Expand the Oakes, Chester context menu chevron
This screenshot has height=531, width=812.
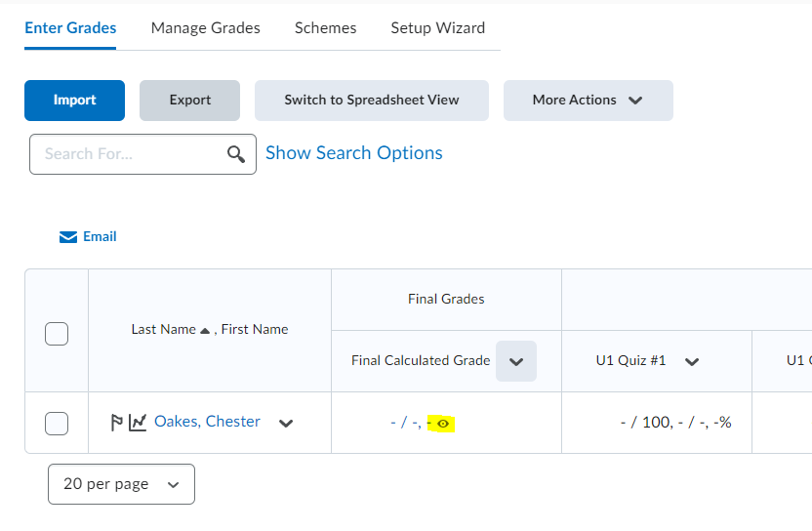(286, 424)
